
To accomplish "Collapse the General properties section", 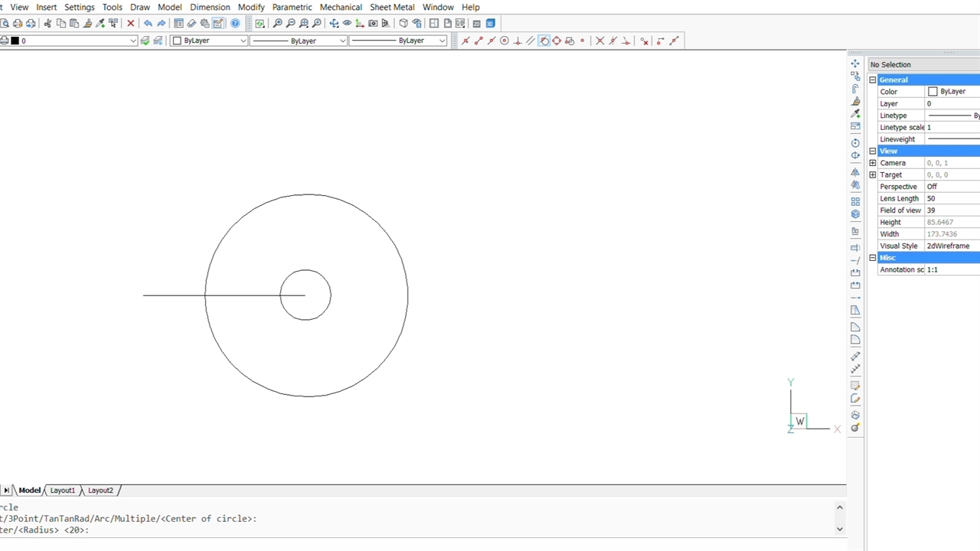I will 873,80.
